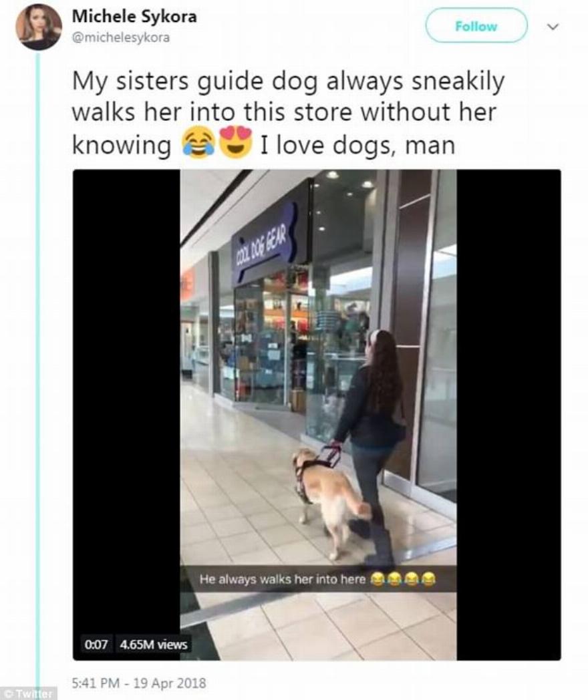Open the 5:41 PM - 19 Apr 2018 timestamp
The width and height of the screenshot is (588, 700).
(x=139, y=683)
